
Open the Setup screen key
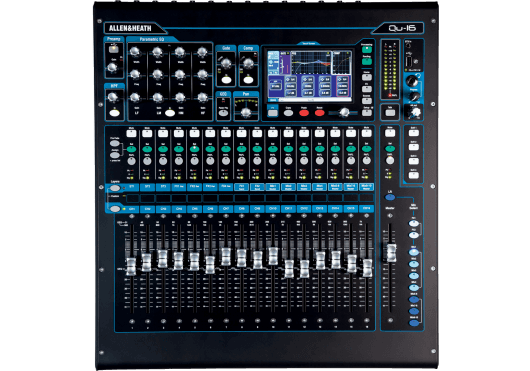tap(367, 113)
